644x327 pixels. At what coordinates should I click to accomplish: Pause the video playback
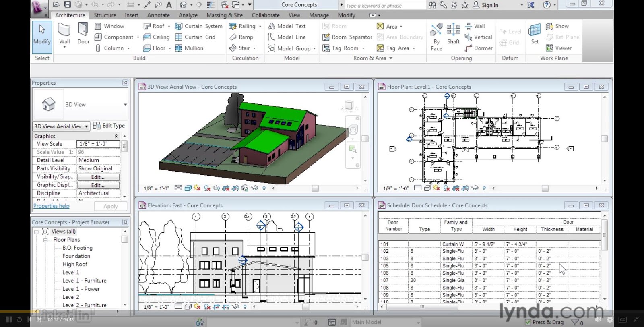click(x=9, y=320)
